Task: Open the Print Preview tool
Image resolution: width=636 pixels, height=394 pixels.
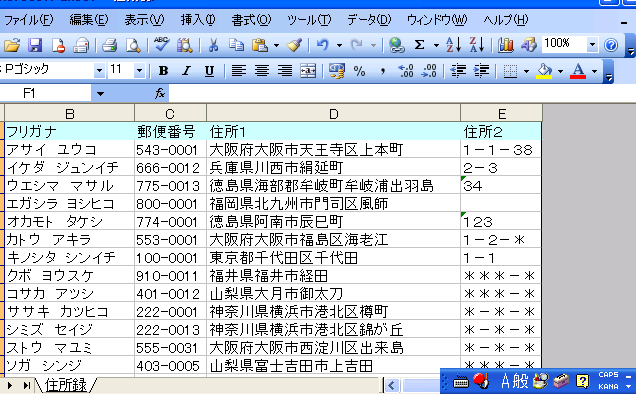Action: (133, 45)
